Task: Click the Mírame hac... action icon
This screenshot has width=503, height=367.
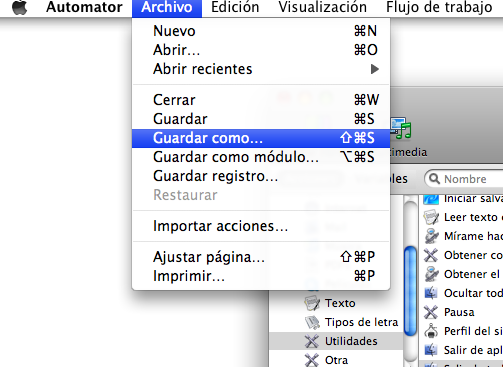Action: (431, 236)
